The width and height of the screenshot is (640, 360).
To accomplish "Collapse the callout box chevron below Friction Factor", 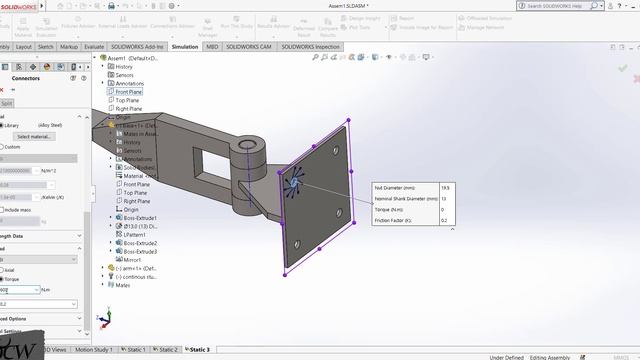I will click(452, 229).
